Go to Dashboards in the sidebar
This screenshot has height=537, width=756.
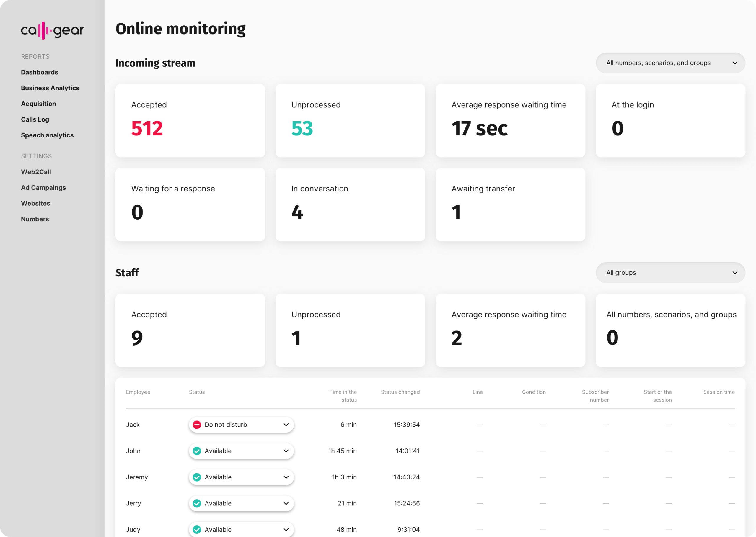pyautogui.click(x=39, y=72)
